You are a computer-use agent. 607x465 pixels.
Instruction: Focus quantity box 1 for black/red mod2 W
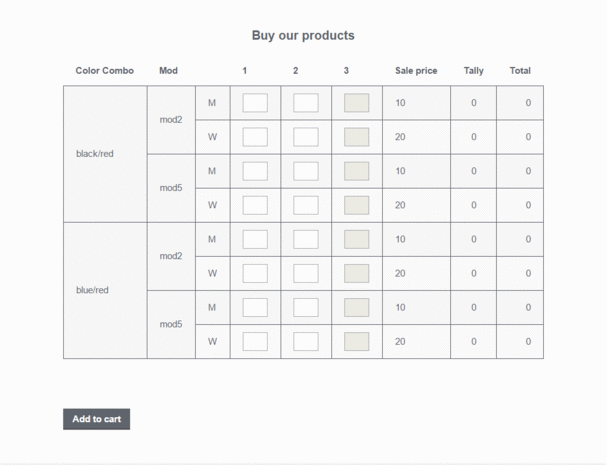coord(255,137)
